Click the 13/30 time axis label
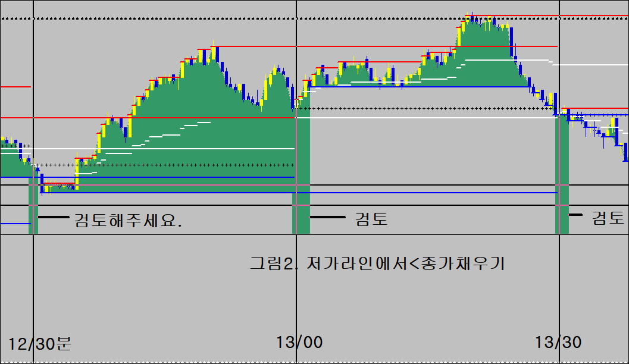The height and width of the screenshot is (364, 629). coord(558,343)
